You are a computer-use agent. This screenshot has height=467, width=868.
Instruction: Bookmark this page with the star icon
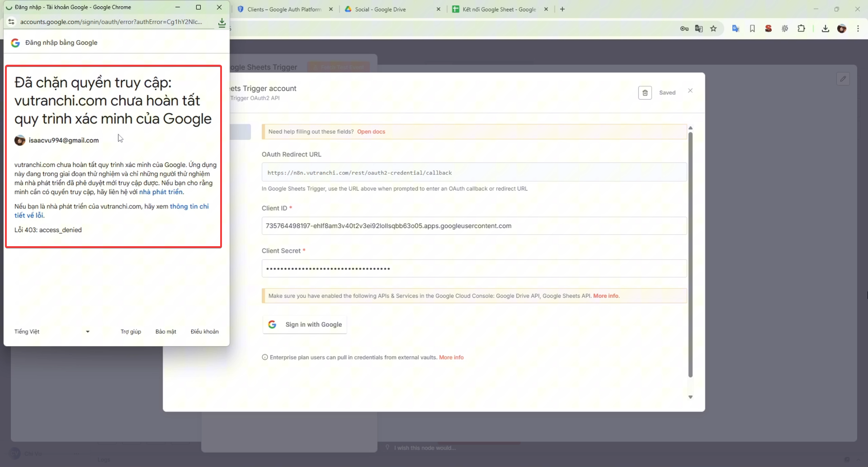point(713,29)
